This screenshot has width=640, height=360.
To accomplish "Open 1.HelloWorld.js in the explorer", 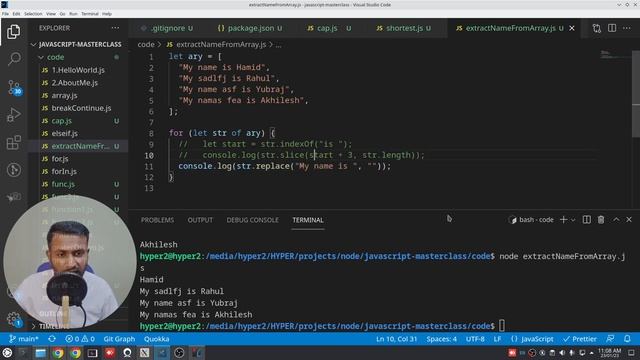I will pyautogui.click(x=78, y=70).
